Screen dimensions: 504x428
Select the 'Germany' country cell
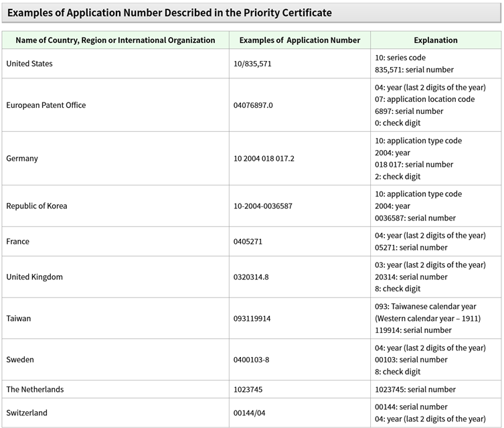(x=22, y=159)
